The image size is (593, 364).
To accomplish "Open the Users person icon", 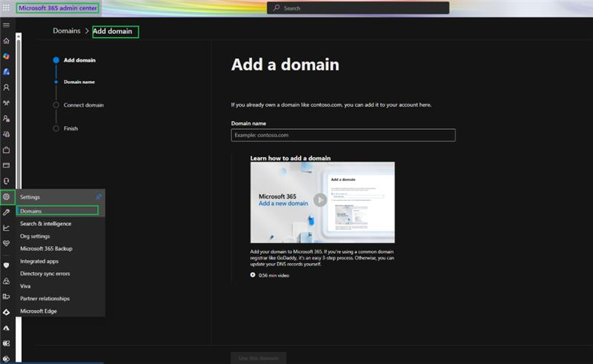I will point(7,87).
